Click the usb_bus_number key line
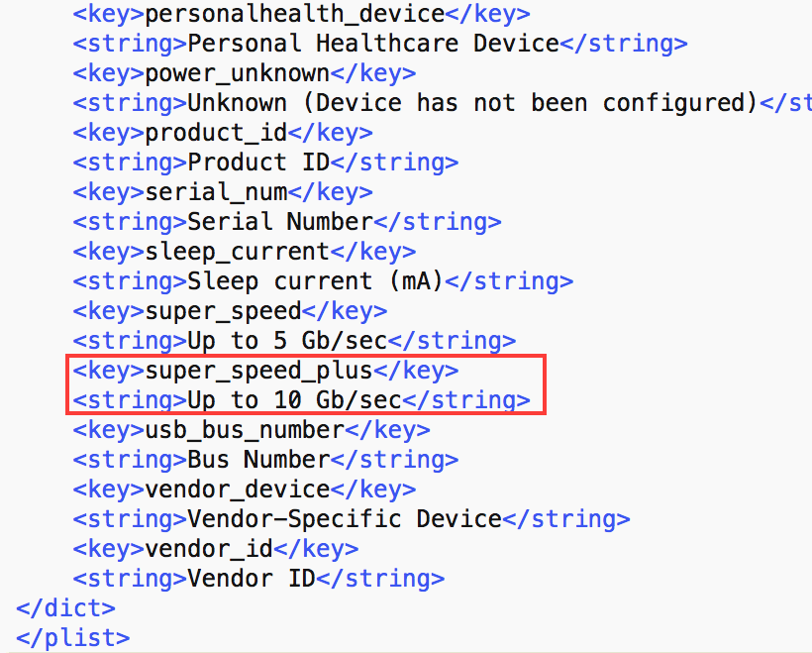812x653 pixels. 244,430
